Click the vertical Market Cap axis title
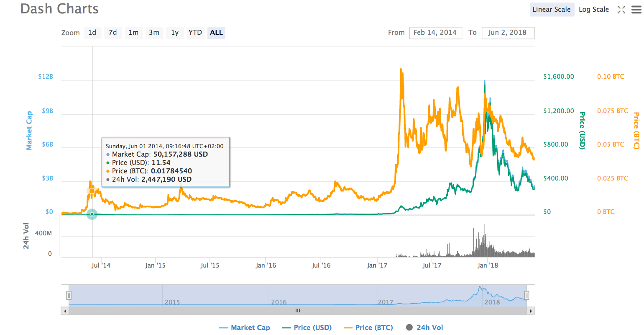Screen dimensions: 644x335 (x=29, y=131)
